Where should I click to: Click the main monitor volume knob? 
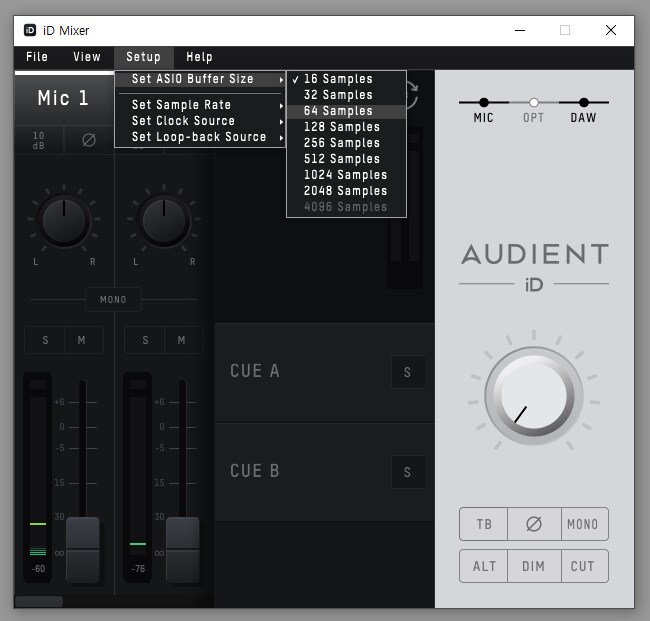pos(534,396)
